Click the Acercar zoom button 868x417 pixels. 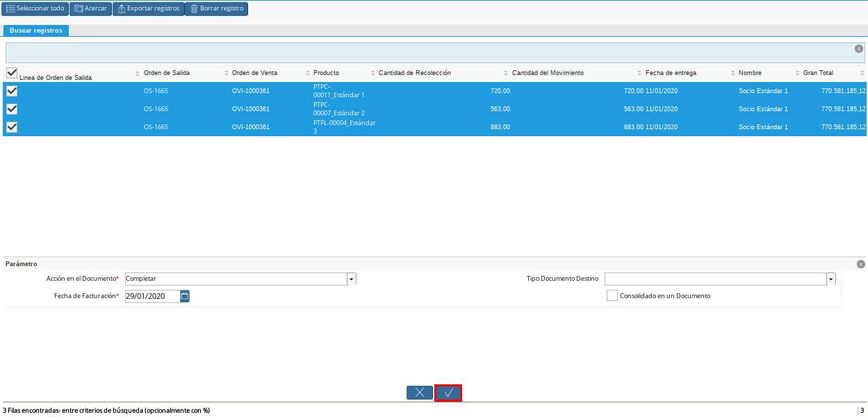point(90,8)
